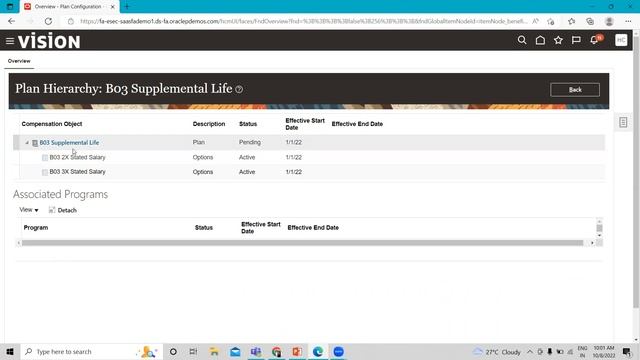Open the notifications bell icon
The height and width of the screenshot is (360, 640).
595,40
